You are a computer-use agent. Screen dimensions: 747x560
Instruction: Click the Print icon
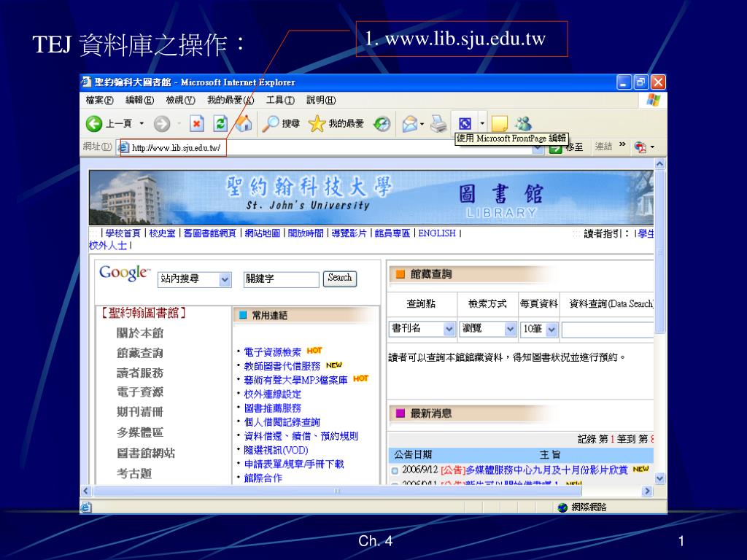pos(438,124)
